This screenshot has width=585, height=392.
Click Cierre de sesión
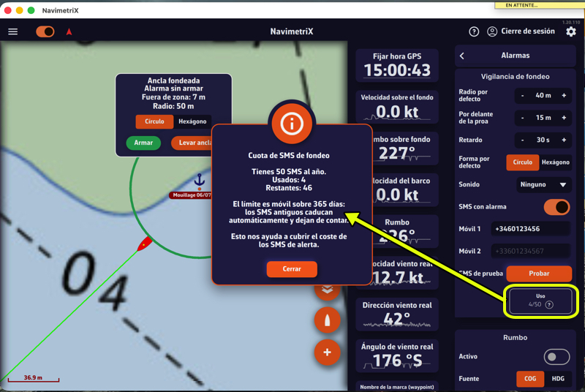coord(527,31)
